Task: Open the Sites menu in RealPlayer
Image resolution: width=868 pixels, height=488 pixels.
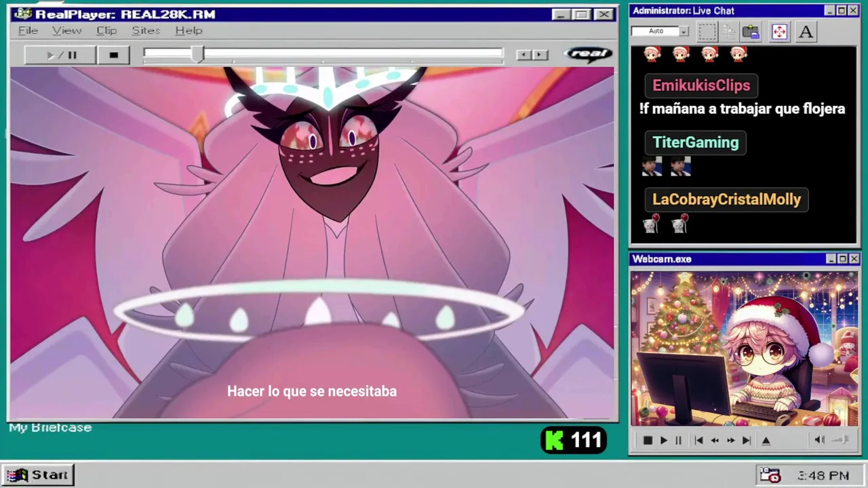Action: (x=146, y=30)
